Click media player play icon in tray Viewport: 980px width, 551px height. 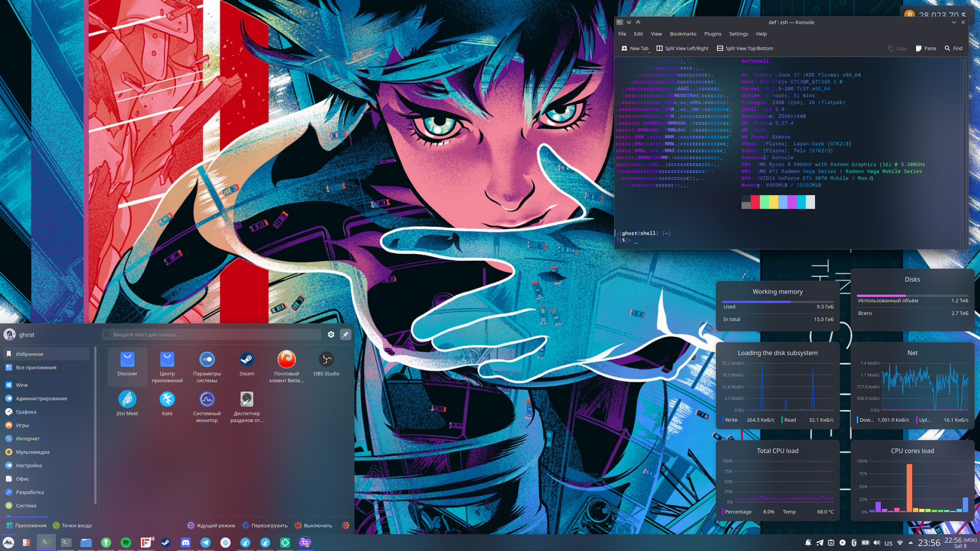tap(843, 543)
